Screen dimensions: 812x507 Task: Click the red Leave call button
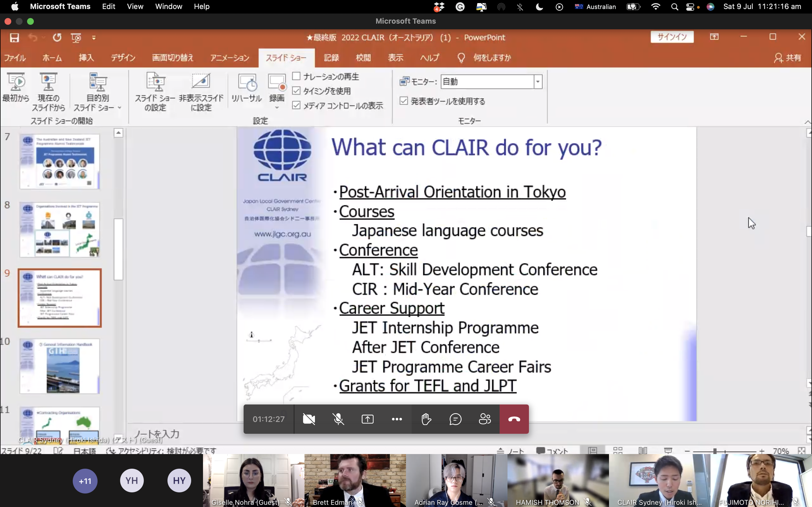(x=514, y=419)
